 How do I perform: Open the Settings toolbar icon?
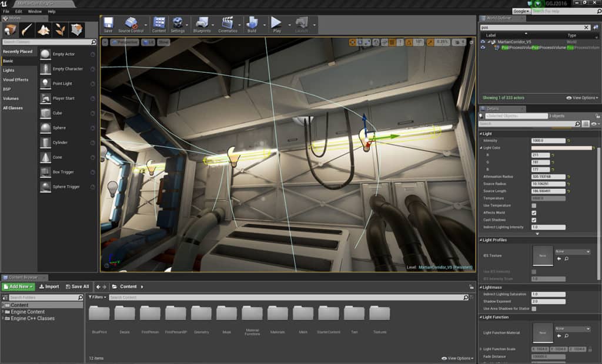click(178, 25)
